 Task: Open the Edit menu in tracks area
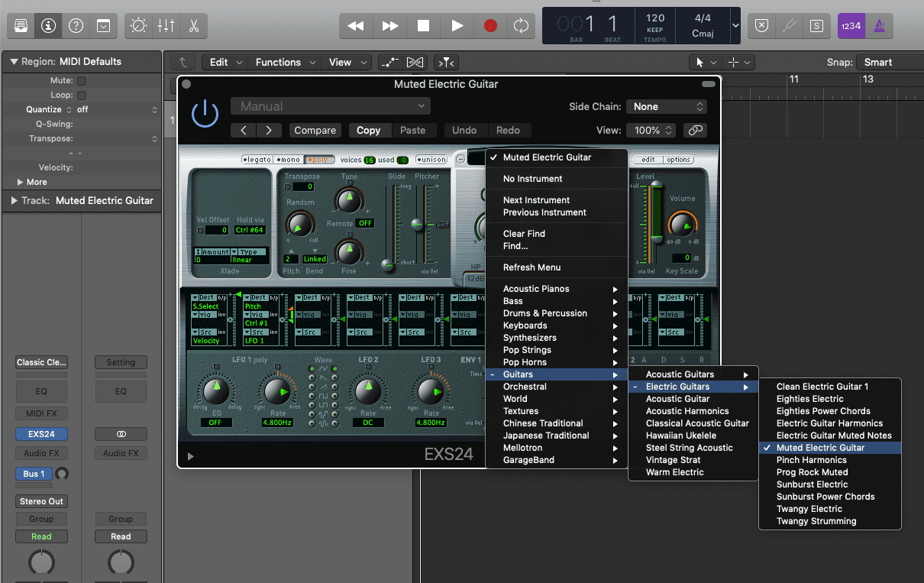[226, 62]
